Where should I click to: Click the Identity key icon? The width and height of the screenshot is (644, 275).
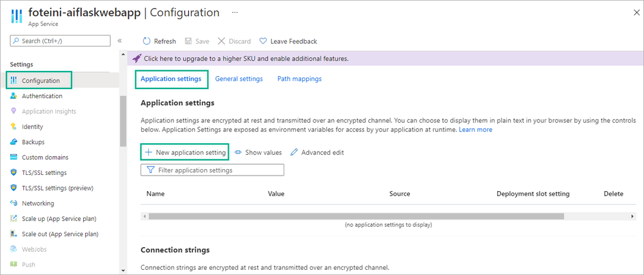(x=14, y=127)
